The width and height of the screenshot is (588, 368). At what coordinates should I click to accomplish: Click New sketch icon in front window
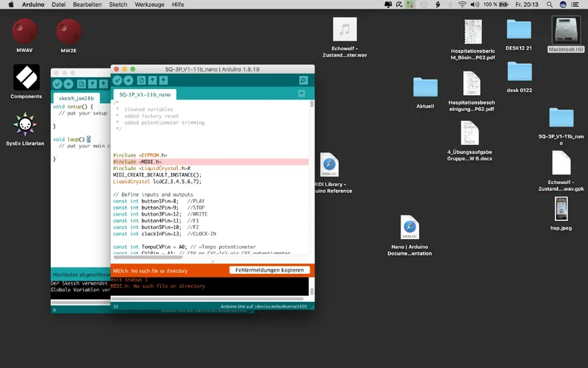pos(141,80)
